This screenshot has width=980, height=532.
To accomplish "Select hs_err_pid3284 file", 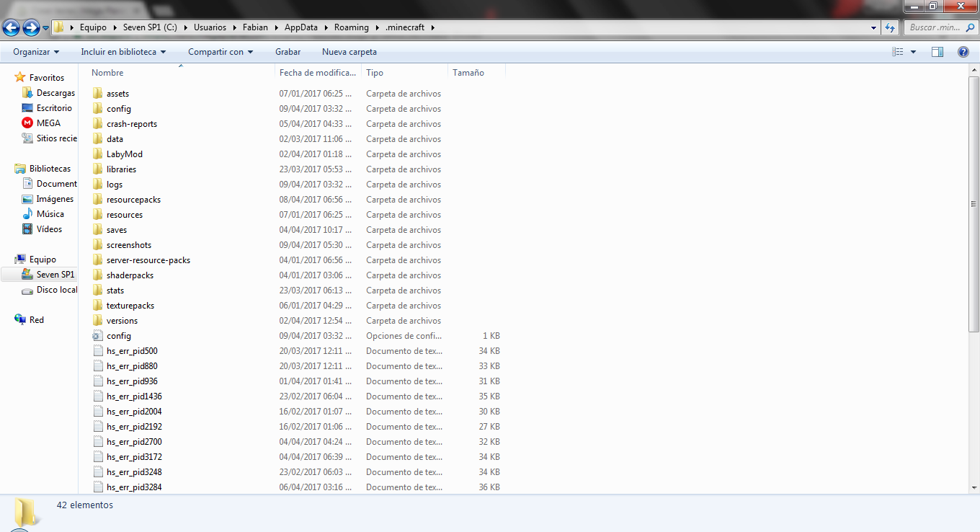I will (x=134, y=487).
